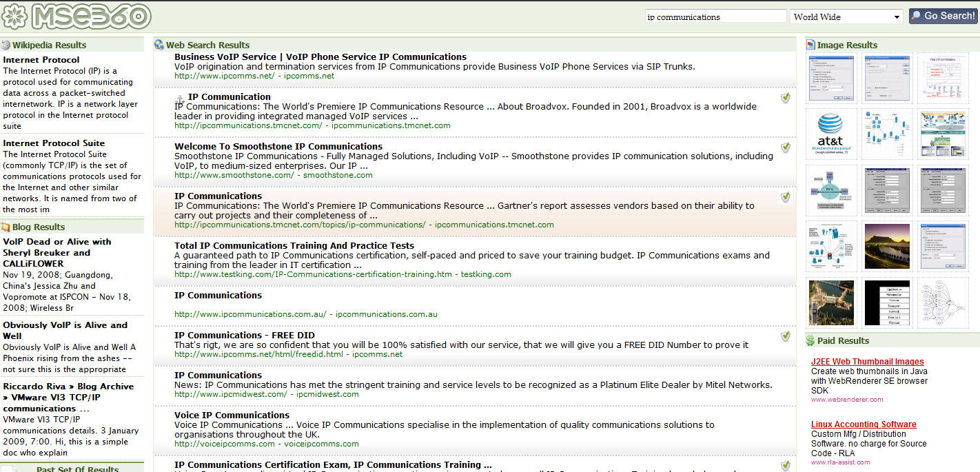Click the Image Results section icon

tap(810, 45)
